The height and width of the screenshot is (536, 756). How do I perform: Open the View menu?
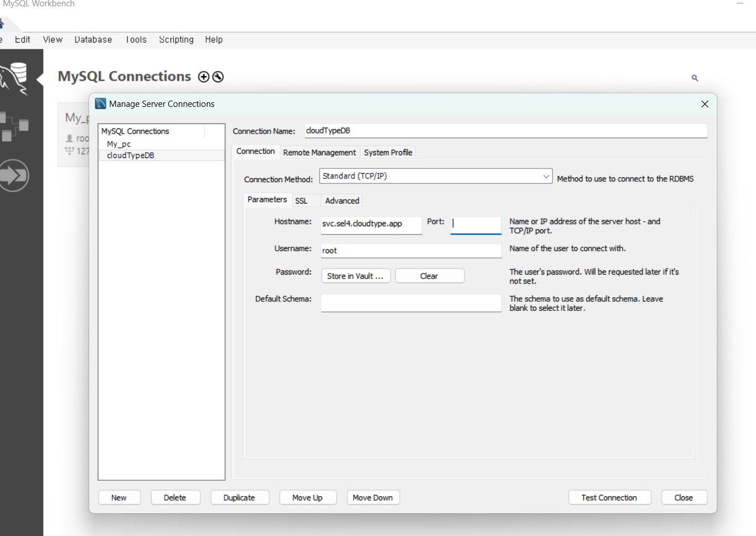click(x=53, y=40)
